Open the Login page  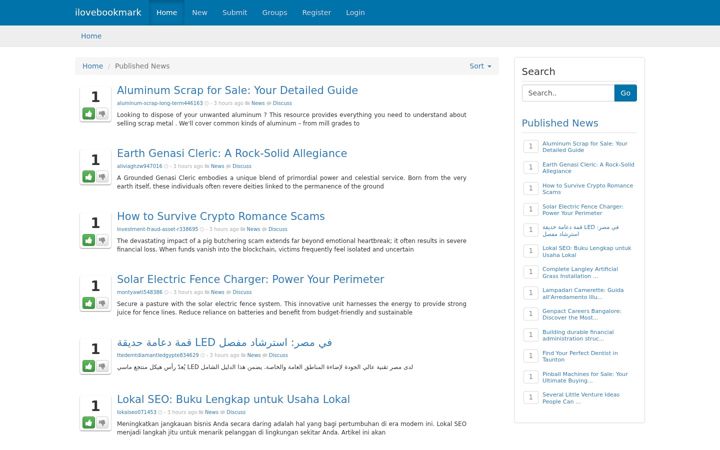[355, 12]
